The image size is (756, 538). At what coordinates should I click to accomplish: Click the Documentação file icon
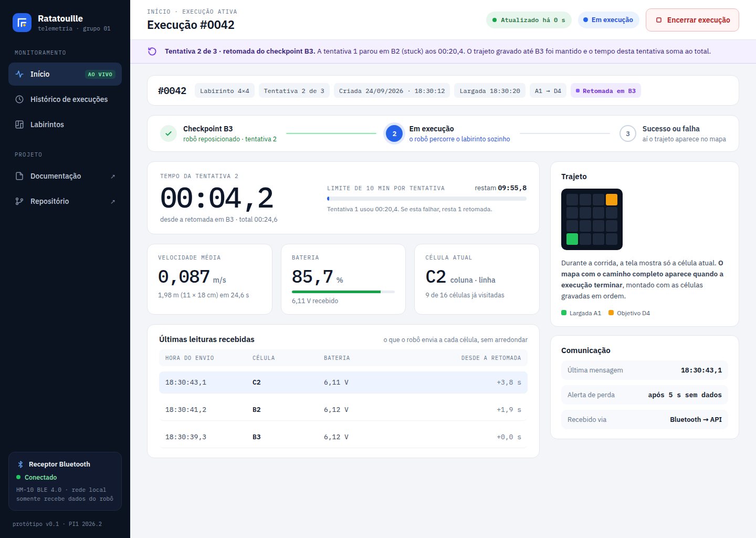(19, 176)
